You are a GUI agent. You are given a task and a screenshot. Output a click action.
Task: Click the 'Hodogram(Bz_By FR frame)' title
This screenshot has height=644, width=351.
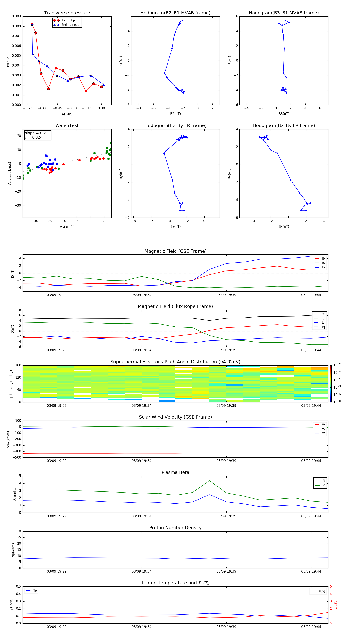(x=175, y=125)
